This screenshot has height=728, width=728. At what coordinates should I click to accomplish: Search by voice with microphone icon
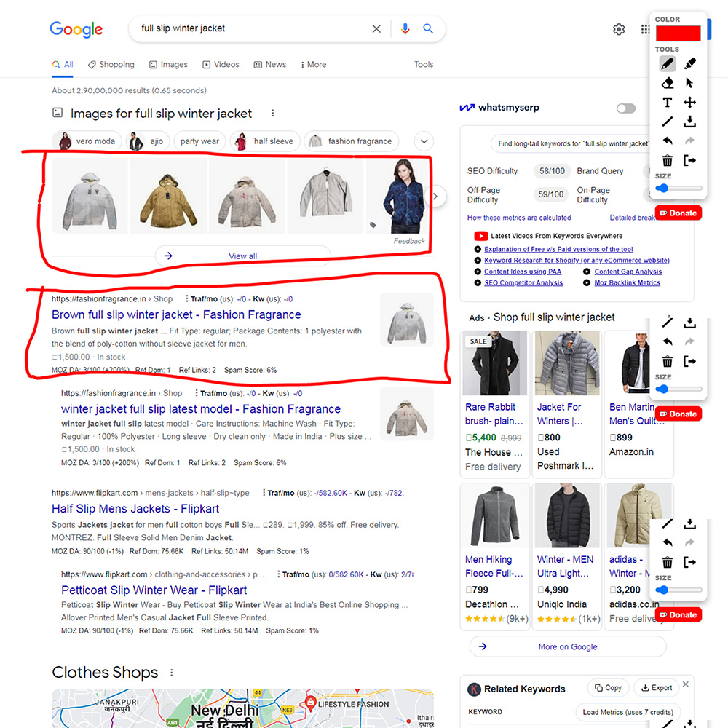click(x=405, y=29)
